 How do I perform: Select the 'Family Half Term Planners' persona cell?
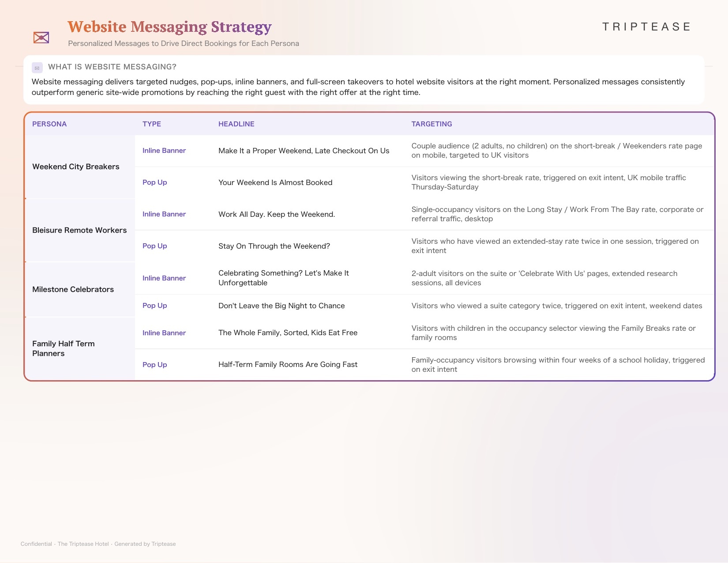click(x=80, y=348)
